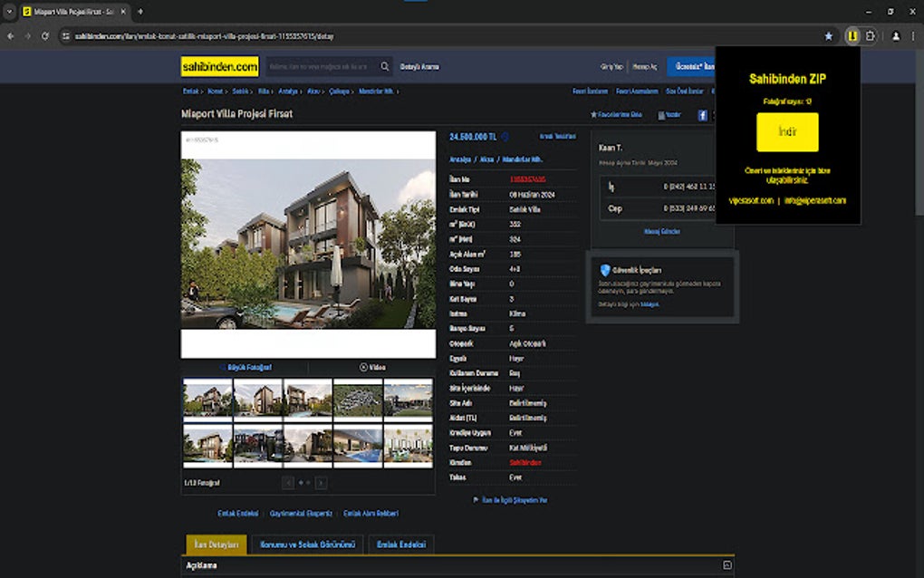View site information icon in address bar
The image size is (924, 578).
(x=66, y=36)
